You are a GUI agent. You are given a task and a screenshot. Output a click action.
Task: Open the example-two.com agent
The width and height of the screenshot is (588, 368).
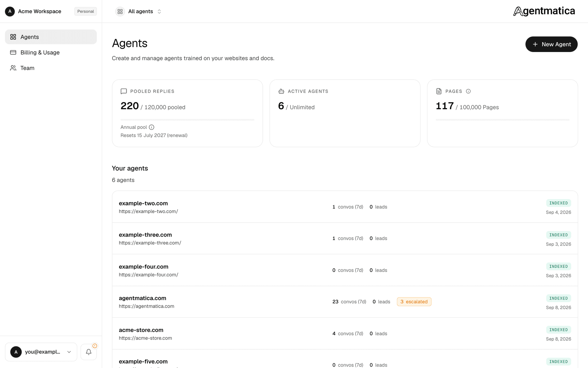345,207
